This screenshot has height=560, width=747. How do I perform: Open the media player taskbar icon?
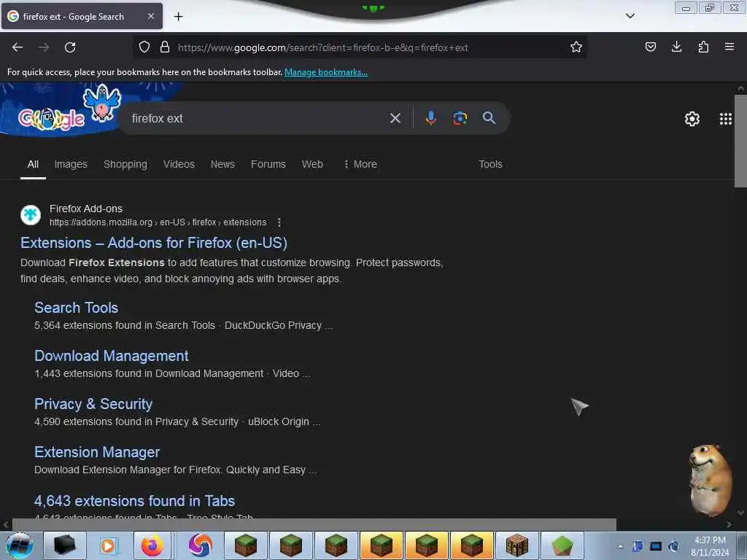point(108,545)
